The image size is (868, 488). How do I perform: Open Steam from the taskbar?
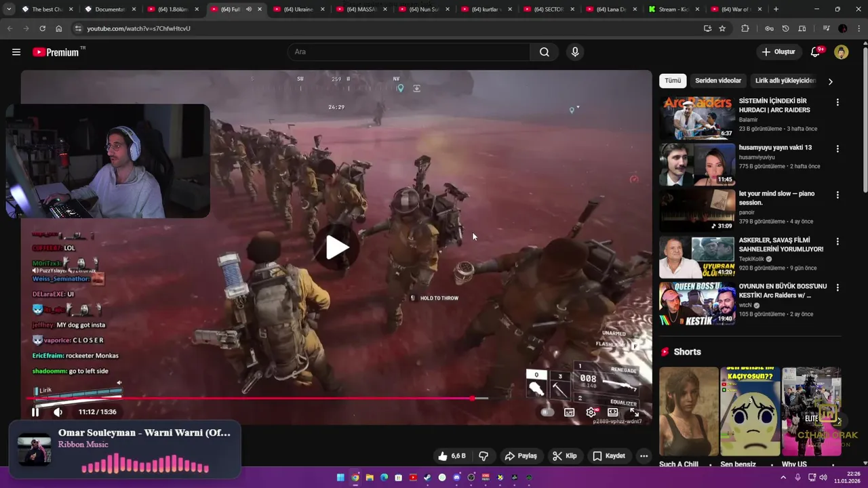[x=427, y=478]
